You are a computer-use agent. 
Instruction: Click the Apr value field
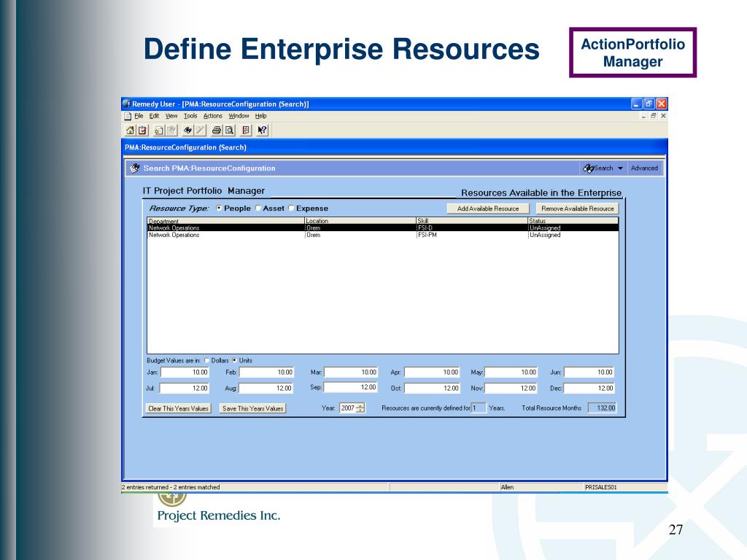pos(432,373)
